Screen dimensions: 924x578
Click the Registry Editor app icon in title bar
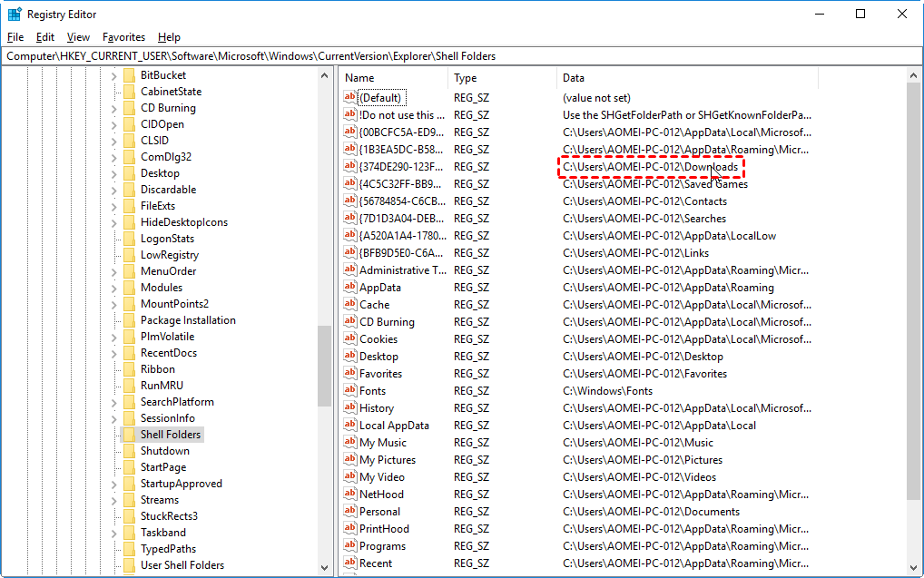[15, 15]
